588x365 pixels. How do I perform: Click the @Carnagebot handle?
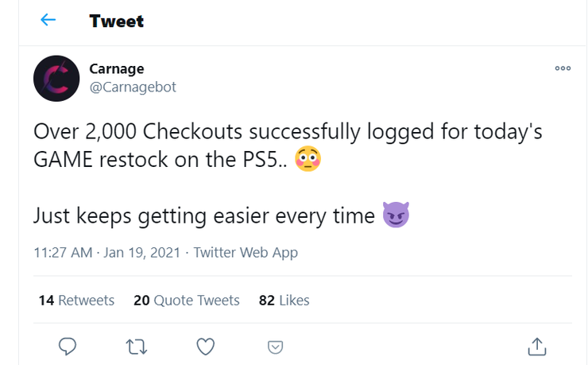(133, 87)
